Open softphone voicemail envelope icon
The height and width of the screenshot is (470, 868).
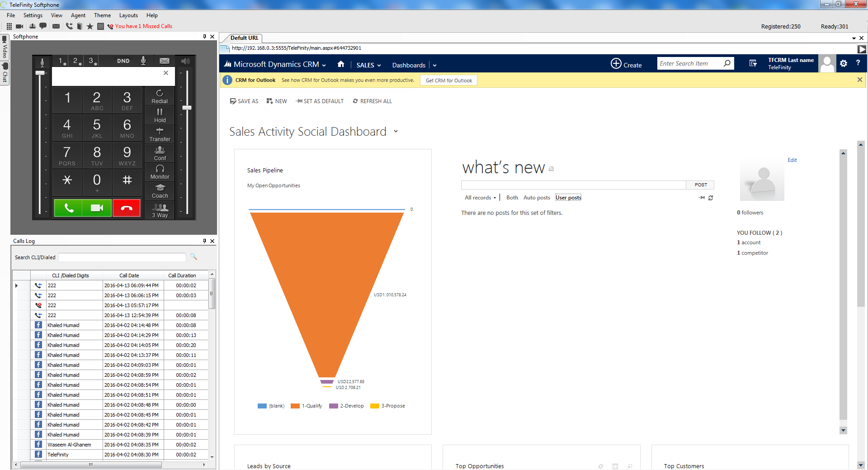point(165,61)
